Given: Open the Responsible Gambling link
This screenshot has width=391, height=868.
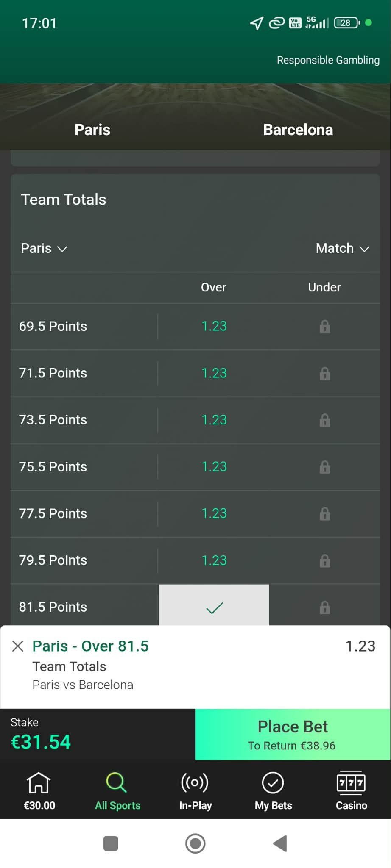Looking at the screenshot, I should [x=328, y=60].
